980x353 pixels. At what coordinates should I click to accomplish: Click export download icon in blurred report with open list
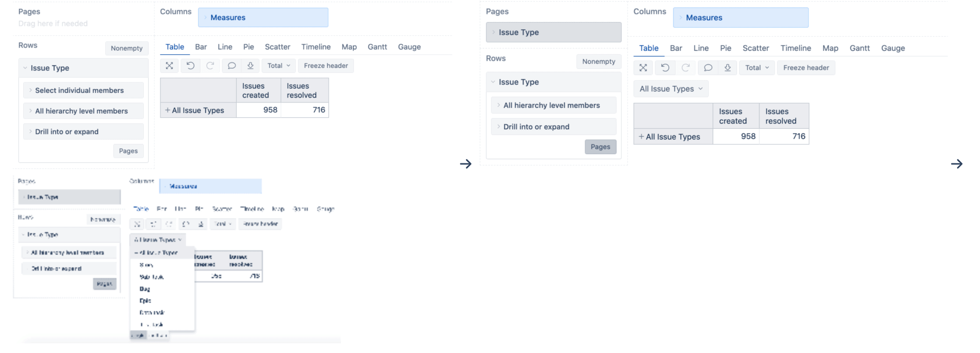(201, 224)
